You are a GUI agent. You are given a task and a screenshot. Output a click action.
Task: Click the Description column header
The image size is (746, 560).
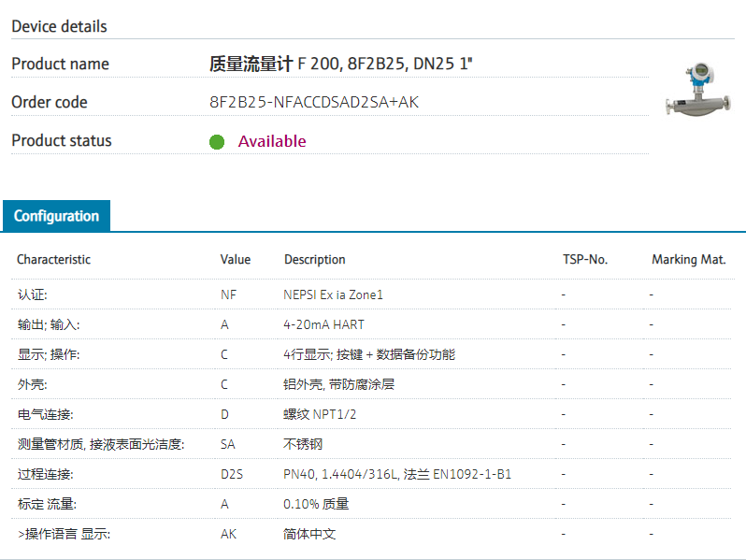click(315, 259)
